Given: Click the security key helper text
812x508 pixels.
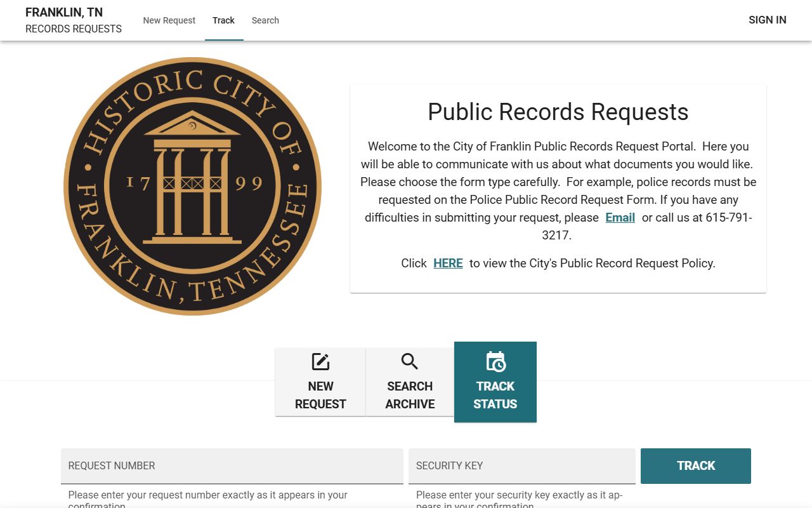Looking at the screenshot, I should point(520,500).
